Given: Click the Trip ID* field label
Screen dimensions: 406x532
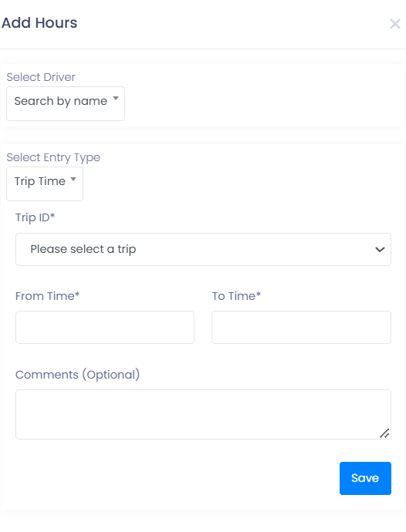Looking at the screenshot, I should coord(35,217).
